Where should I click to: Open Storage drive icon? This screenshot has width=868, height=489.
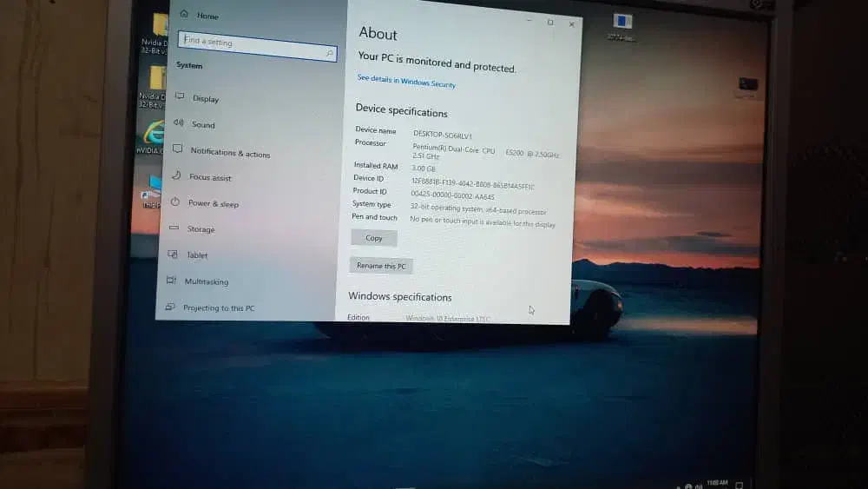174,228
